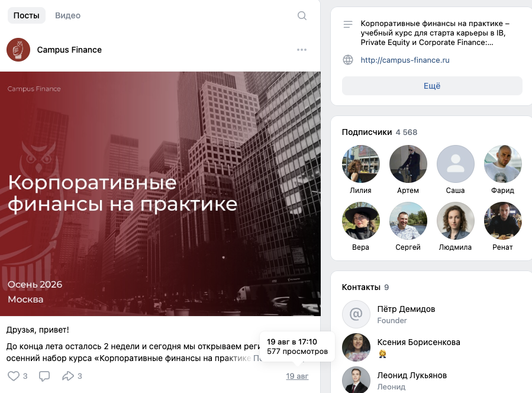532x393 pixels.
Task: Like the post with the heart icon
Action: [14, 376]
